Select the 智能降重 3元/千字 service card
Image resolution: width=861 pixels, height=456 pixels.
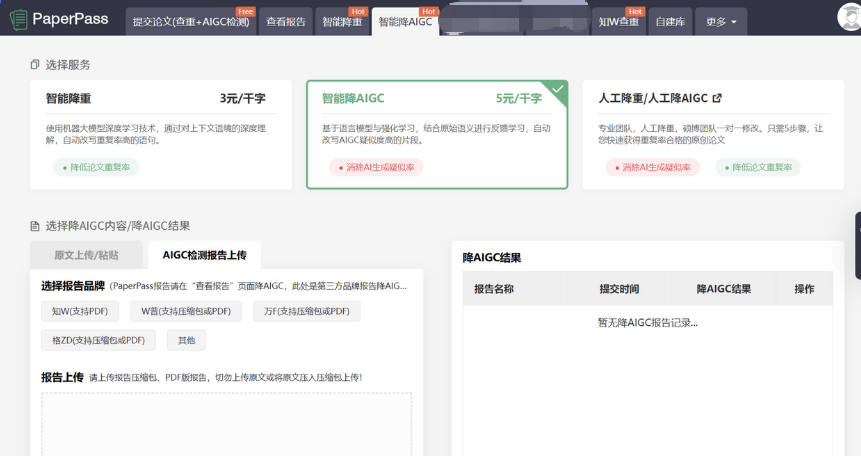click(161, 135)
